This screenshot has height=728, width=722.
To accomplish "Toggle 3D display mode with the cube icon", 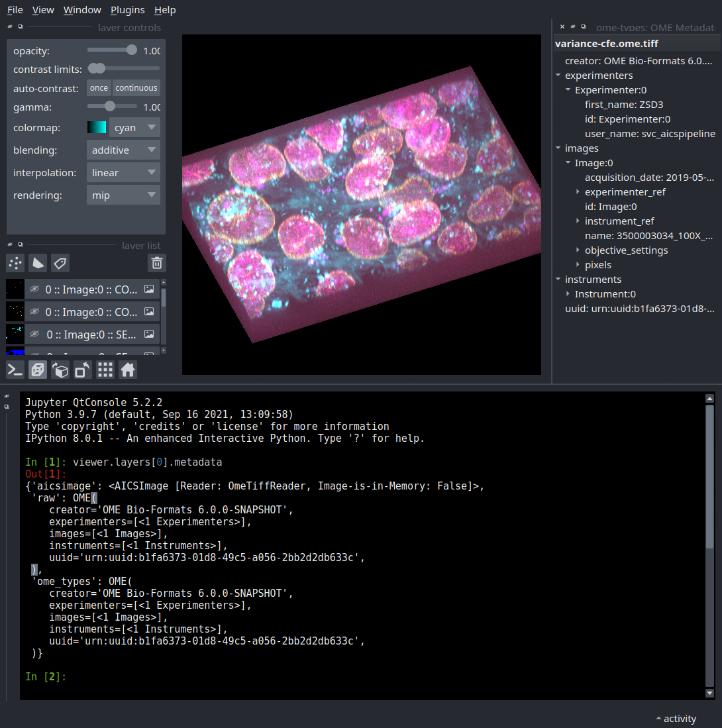I will click(37, 370).
